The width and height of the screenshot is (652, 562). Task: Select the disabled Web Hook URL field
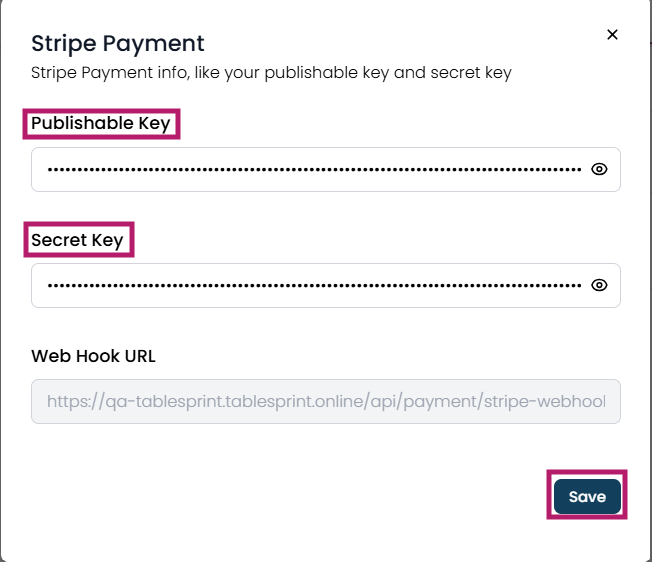coord(326,401)
